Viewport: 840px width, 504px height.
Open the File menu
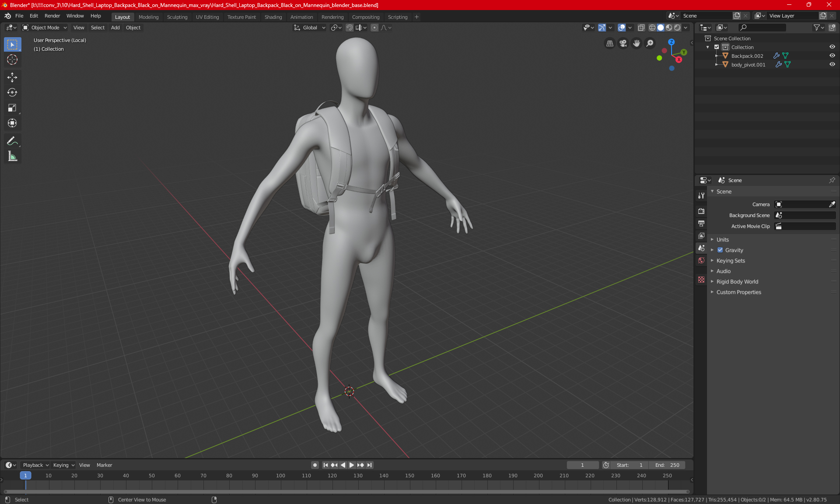19,16
